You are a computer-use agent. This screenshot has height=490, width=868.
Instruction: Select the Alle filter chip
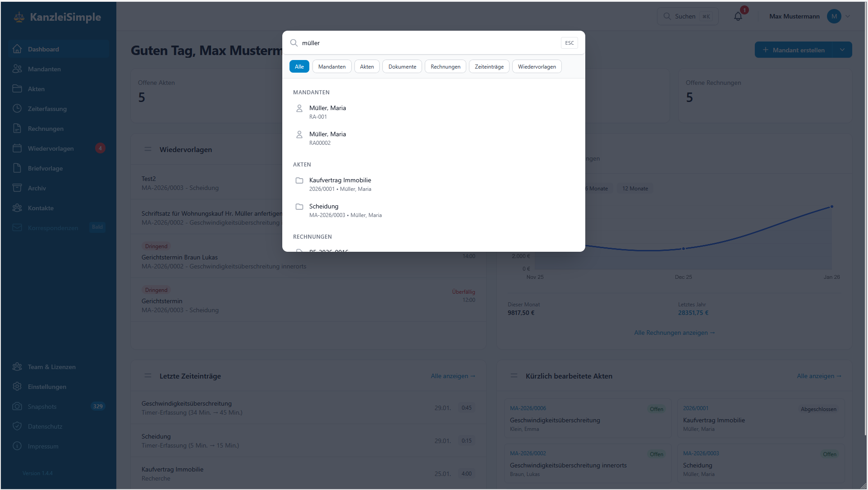click(299, 67)
